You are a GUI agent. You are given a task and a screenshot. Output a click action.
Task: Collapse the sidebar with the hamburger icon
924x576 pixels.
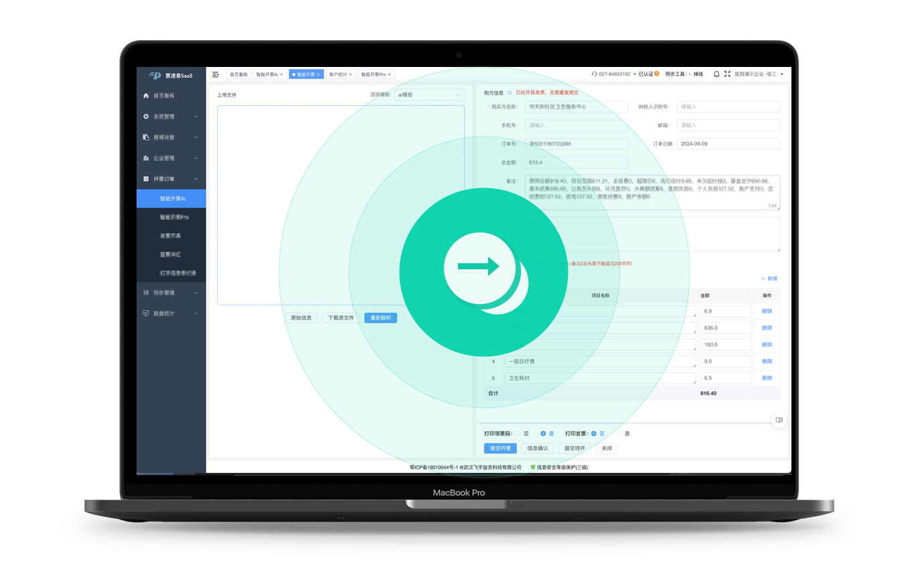pos(216,74)
